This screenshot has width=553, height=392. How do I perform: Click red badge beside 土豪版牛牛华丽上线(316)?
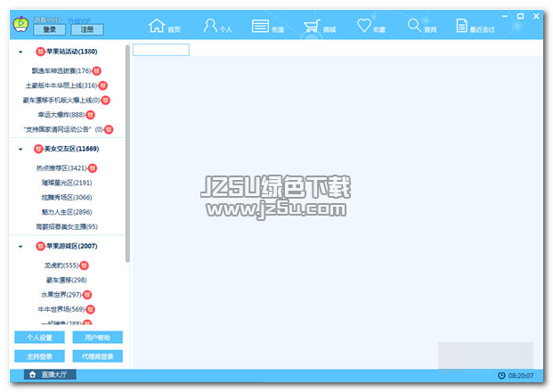click(102, 86)
